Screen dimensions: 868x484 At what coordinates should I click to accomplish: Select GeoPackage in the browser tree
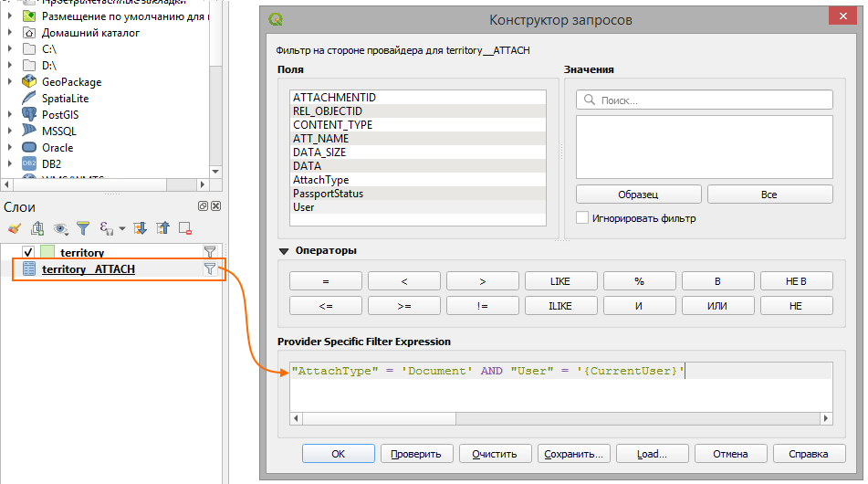71,82
